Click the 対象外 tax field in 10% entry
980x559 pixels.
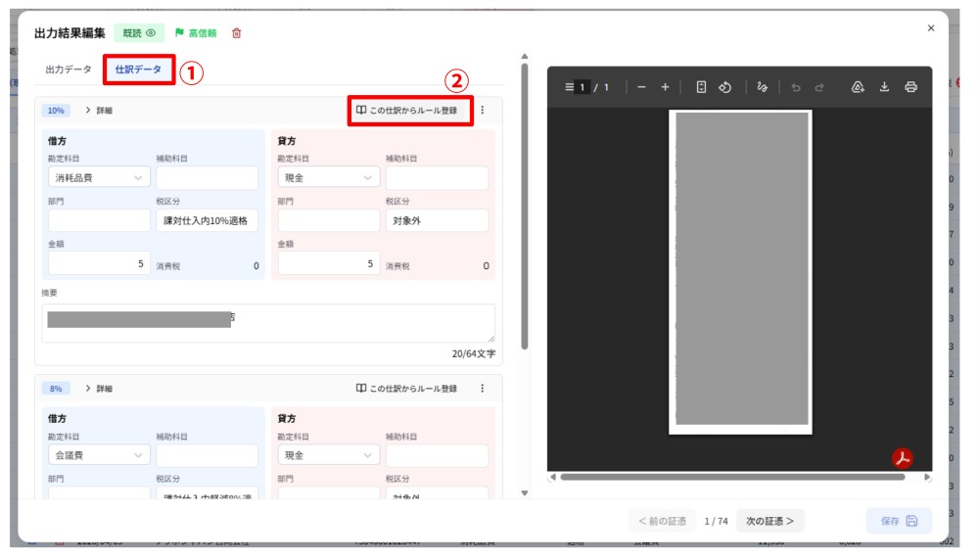437,220
